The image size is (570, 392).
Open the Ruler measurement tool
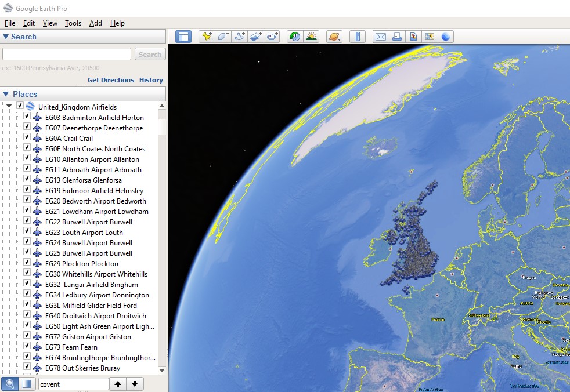[x=358, y=36]
